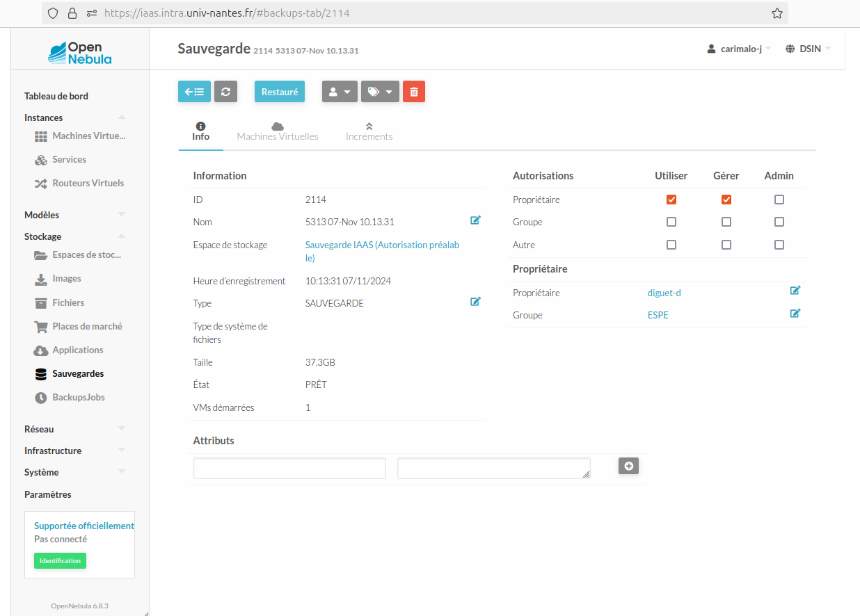
Task: Click the pencil icon next to Type
Action: point(475,301)
